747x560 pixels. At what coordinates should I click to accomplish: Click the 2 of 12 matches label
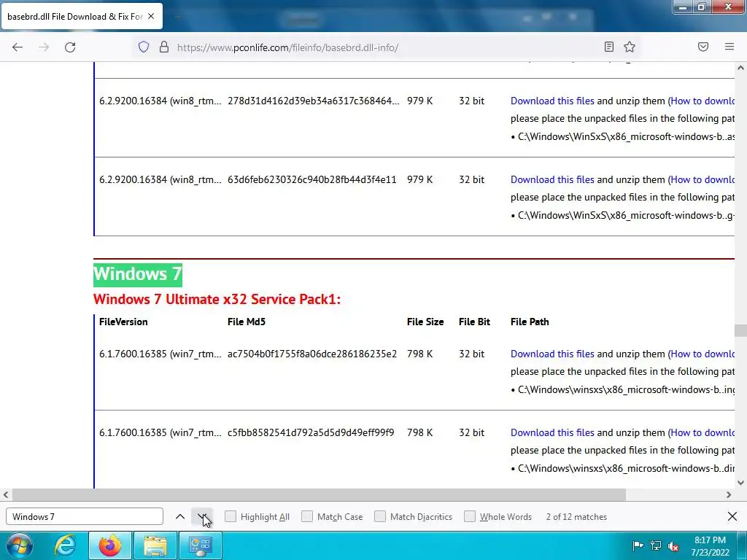click(576, 517)
